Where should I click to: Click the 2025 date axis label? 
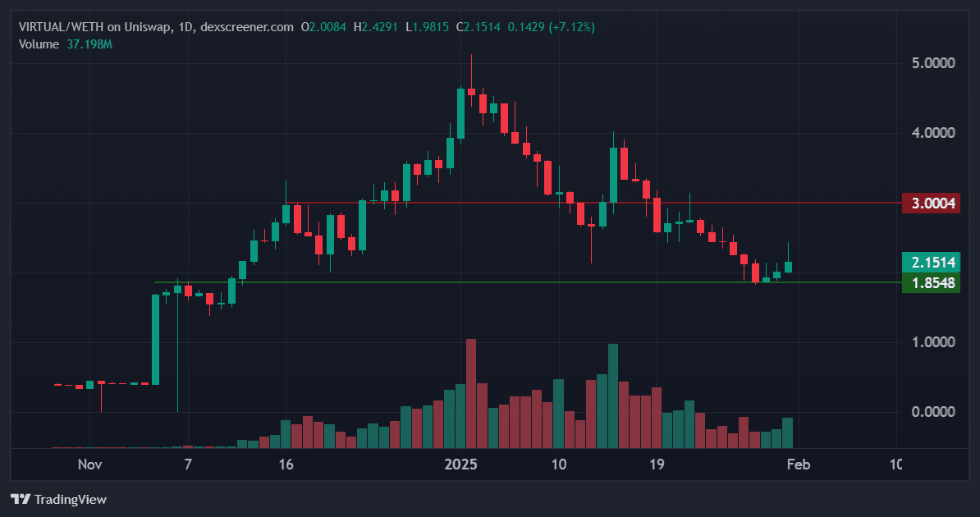tap(460, 464)
